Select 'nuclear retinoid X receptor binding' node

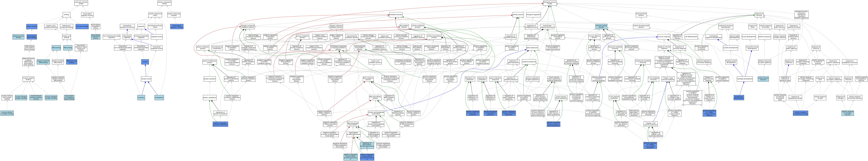7,113
